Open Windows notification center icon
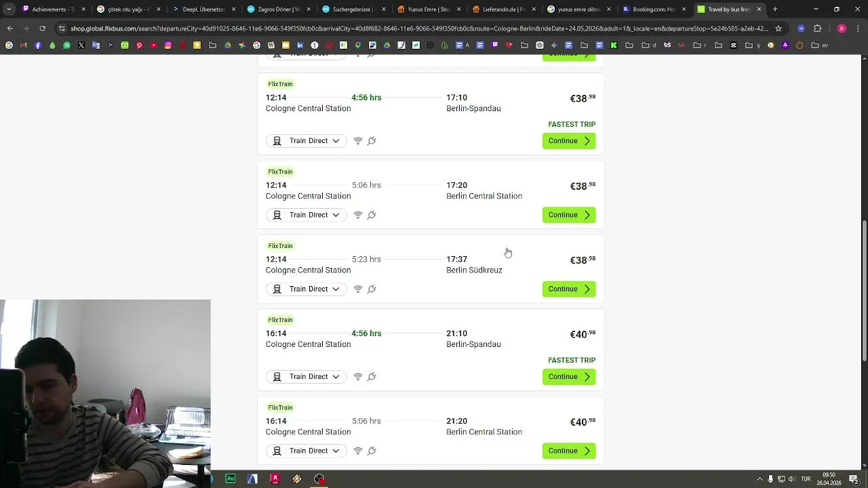Viewport: 868px width, 488px height. pyautogui.click(x=854, y=479)
